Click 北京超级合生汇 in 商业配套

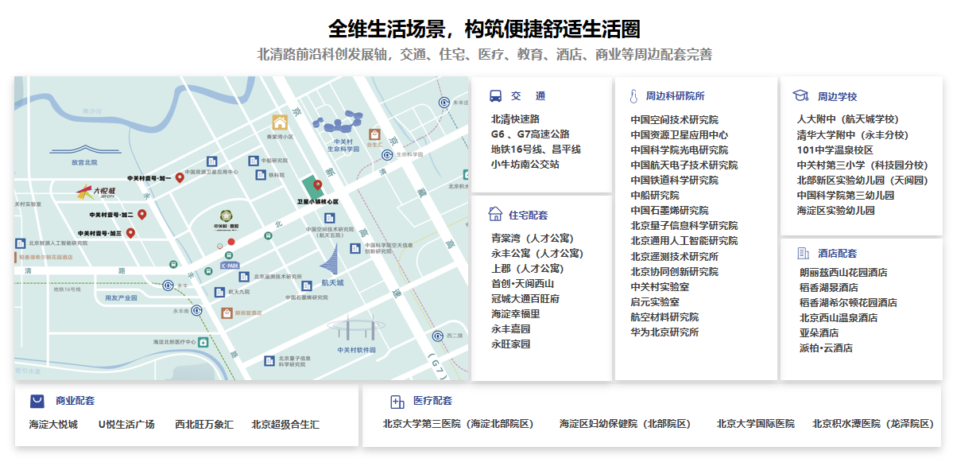(x=285, y=424)
